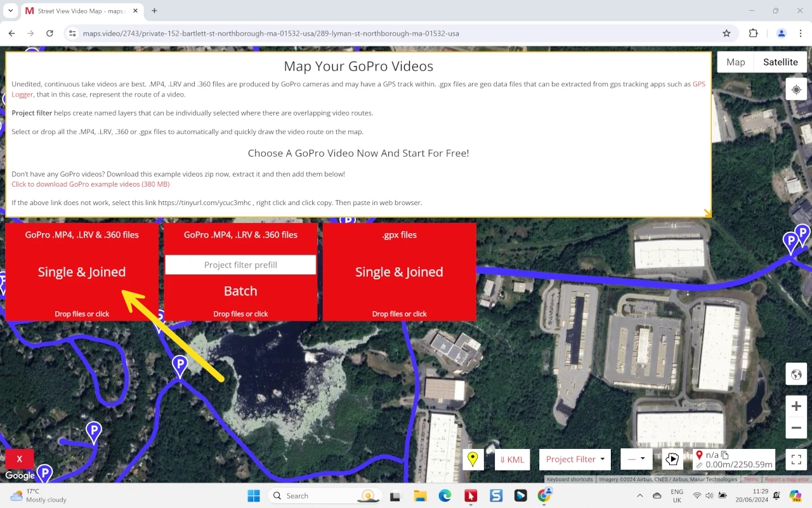Click the taskbar Search box

324,495
